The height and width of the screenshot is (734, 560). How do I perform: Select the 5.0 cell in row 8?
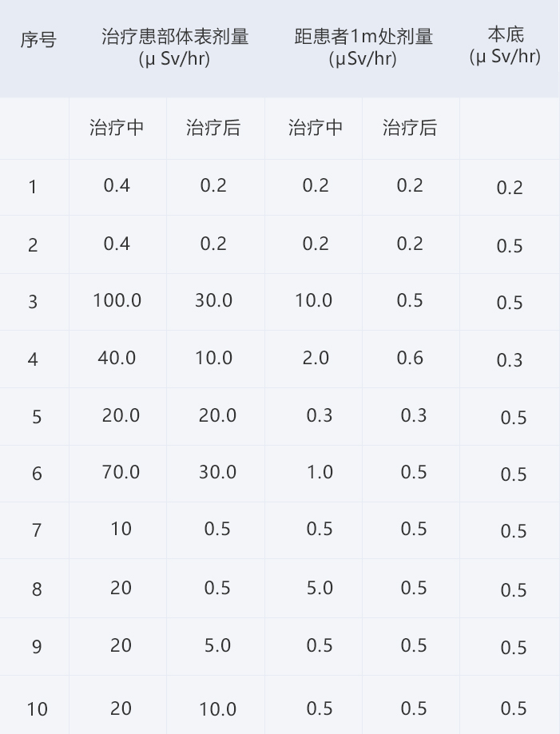320,588
